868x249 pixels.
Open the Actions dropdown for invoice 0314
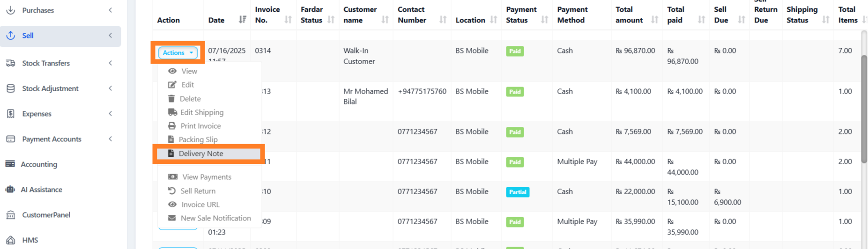(x=178, y=53)
